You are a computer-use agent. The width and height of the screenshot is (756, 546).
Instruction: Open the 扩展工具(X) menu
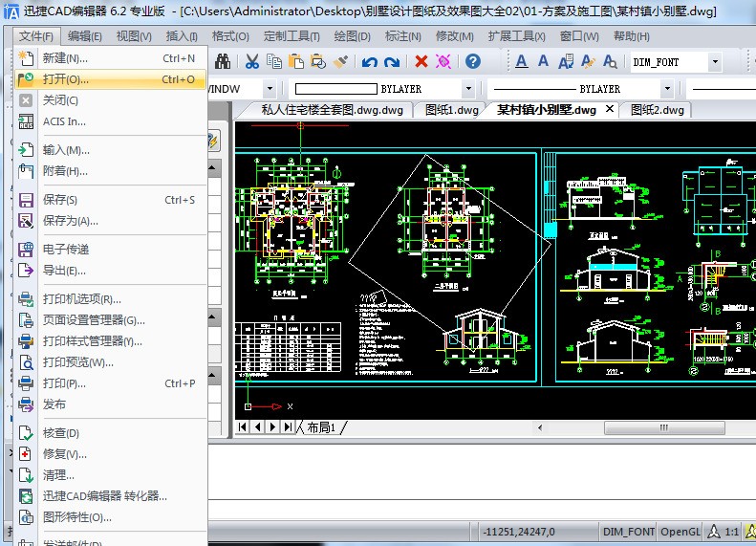pos(516,36)
